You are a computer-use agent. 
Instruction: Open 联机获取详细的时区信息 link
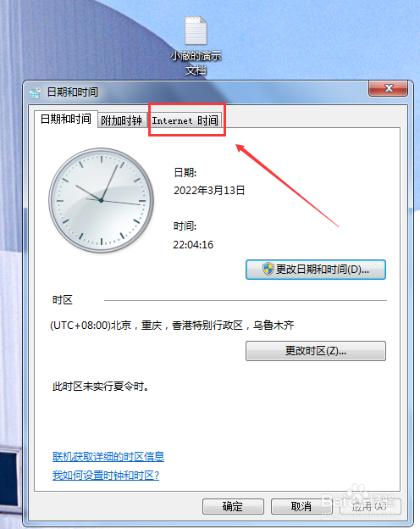[108, 456]
